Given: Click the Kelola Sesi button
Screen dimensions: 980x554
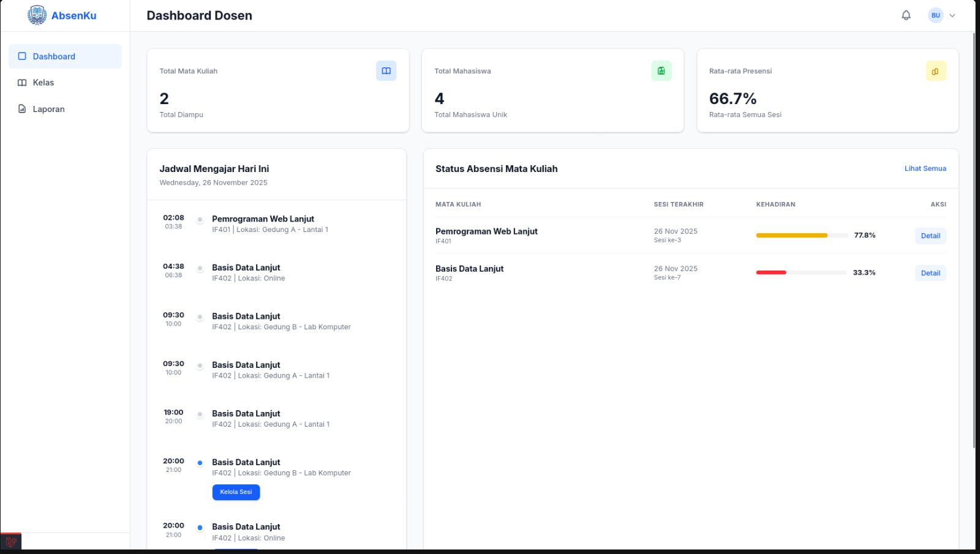Looking at the screenshot, I should coord(236,492).
